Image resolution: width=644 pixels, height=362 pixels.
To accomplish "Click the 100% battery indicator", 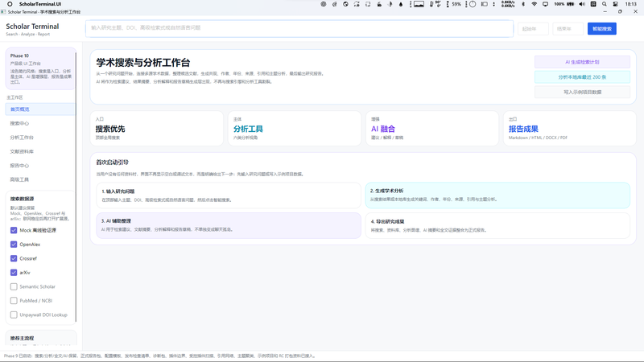I will (564, 4).
